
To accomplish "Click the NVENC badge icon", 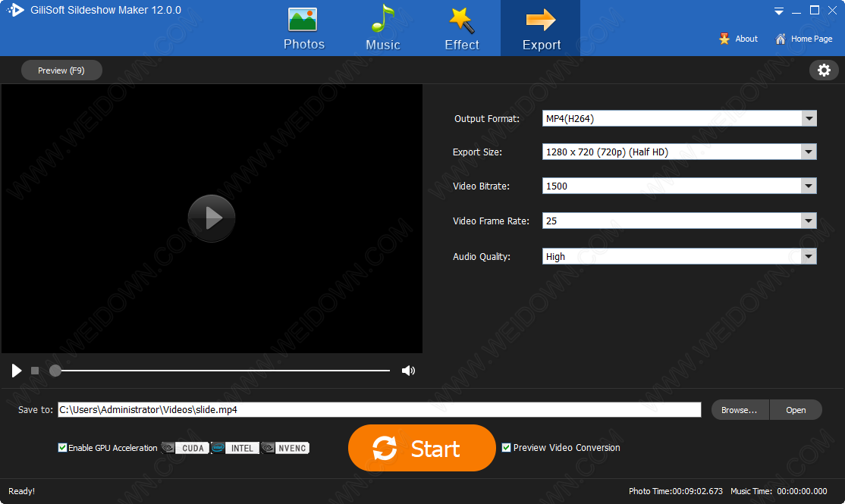I will [285, 448].
